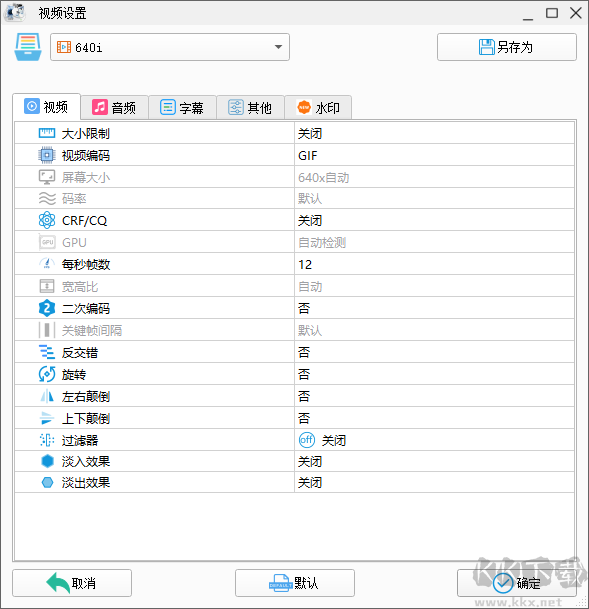Click the filter icon beside 过滤器
Screen dimensions: 589x609
click(x=47, y=440)
